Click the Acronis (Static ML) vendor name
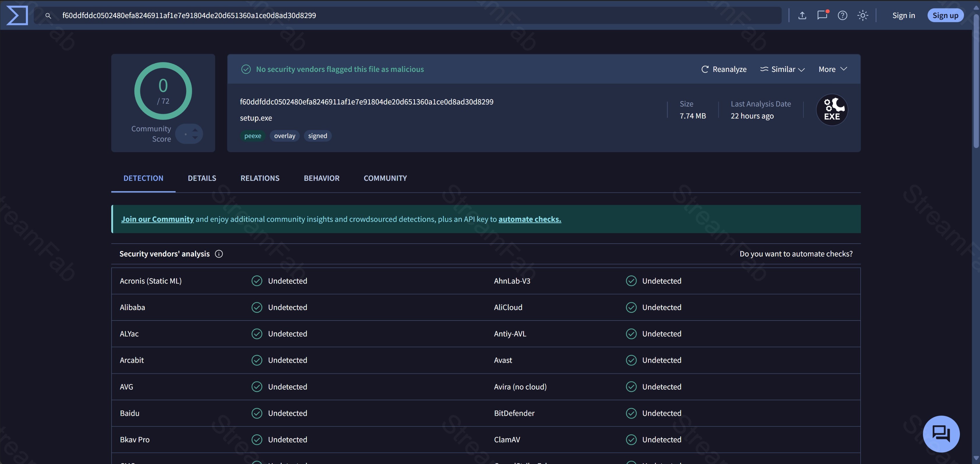 [x=151, y=281]
